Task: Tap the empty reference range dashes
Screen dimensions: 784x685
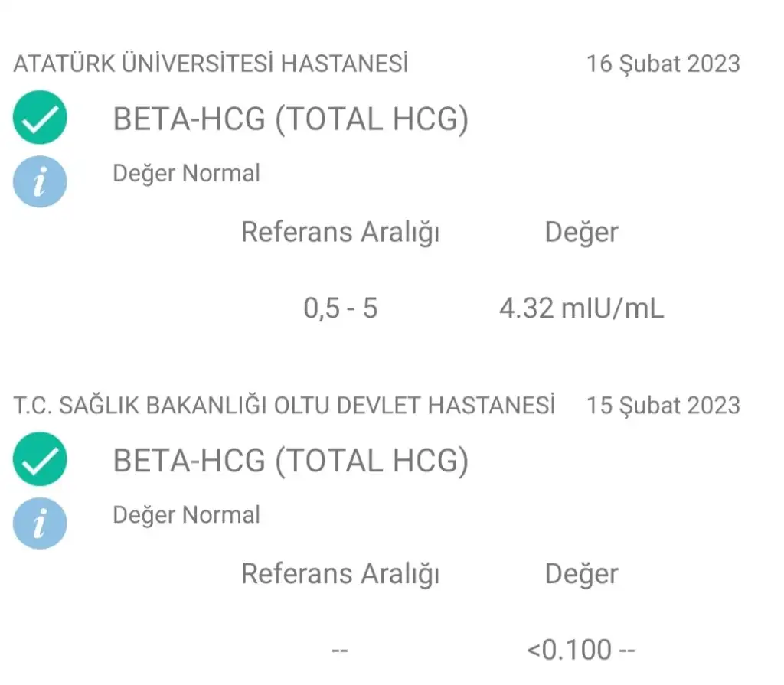Action: [340, 651]
